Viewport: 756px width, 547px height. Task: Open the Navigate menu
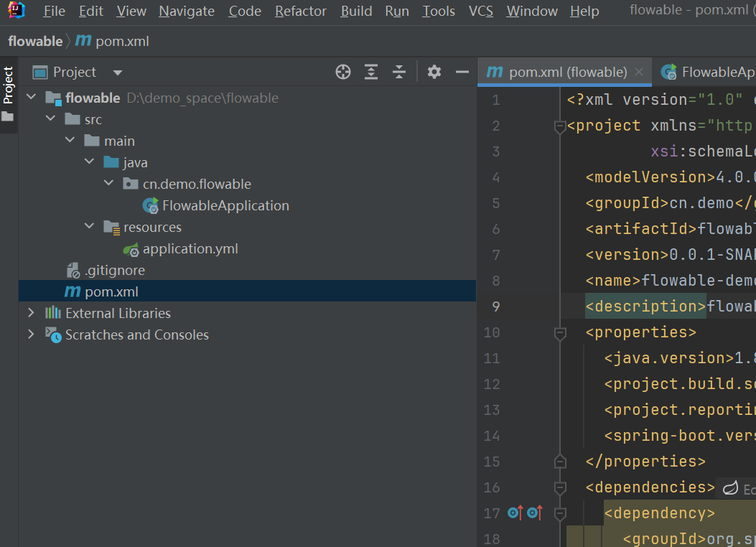pos(187,11)
